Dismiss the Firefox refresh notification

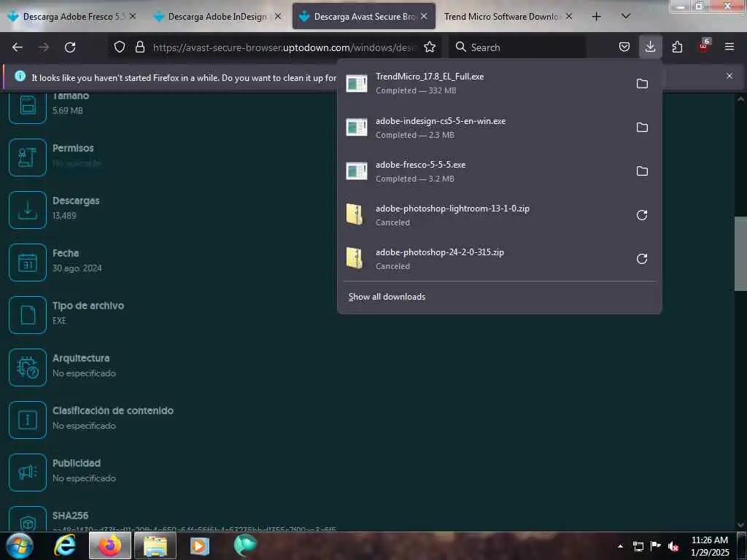pos(729,76)
